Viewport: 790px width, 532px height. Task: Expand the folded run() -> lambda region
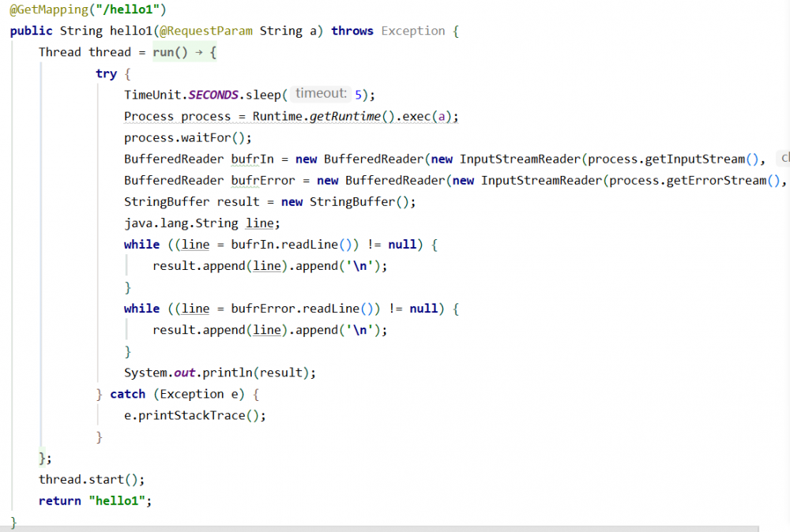point(184,52)
